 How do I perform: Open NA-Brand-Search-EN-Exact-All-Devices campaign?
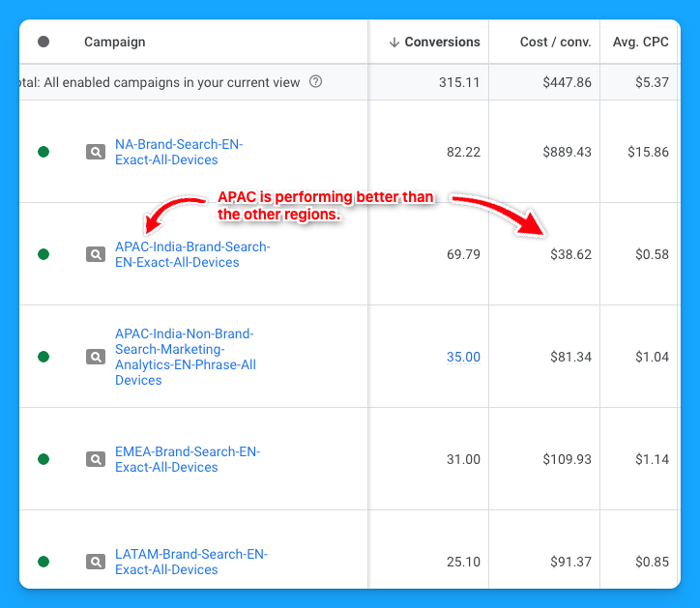coord(179,152)
